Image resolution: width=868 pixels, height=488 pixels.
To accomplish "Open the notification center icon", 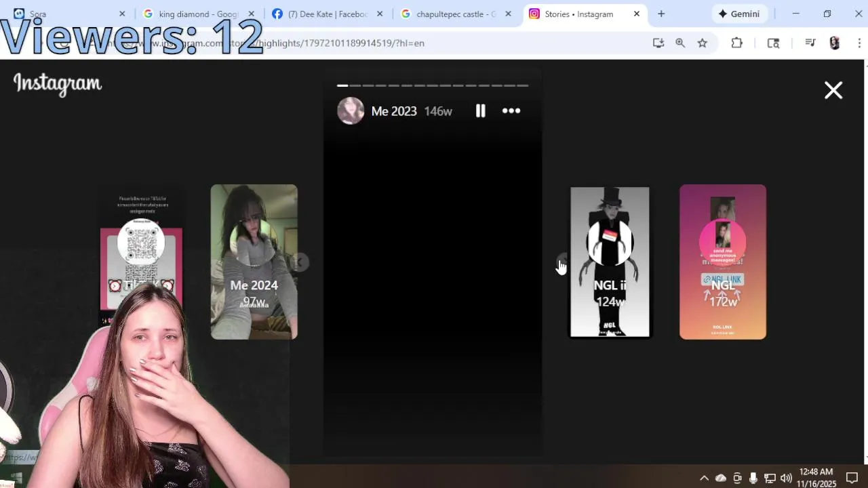I will 852,478.
